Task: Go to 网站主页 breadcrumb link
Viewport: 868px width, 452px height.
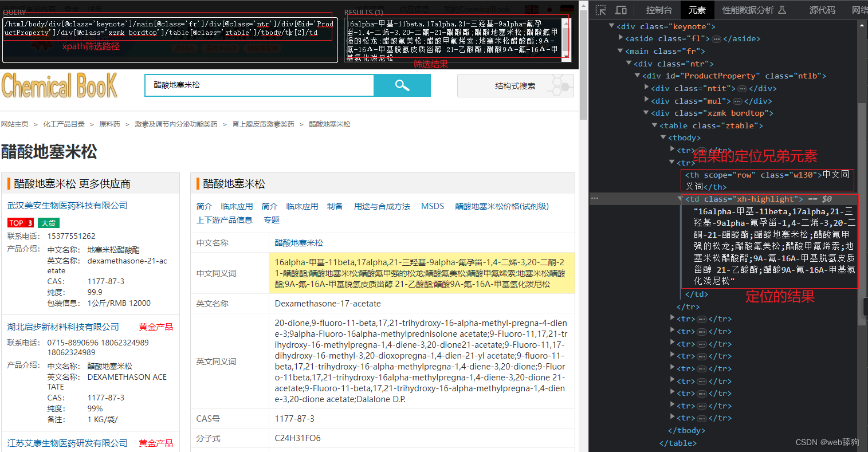Action: point(15,124)
